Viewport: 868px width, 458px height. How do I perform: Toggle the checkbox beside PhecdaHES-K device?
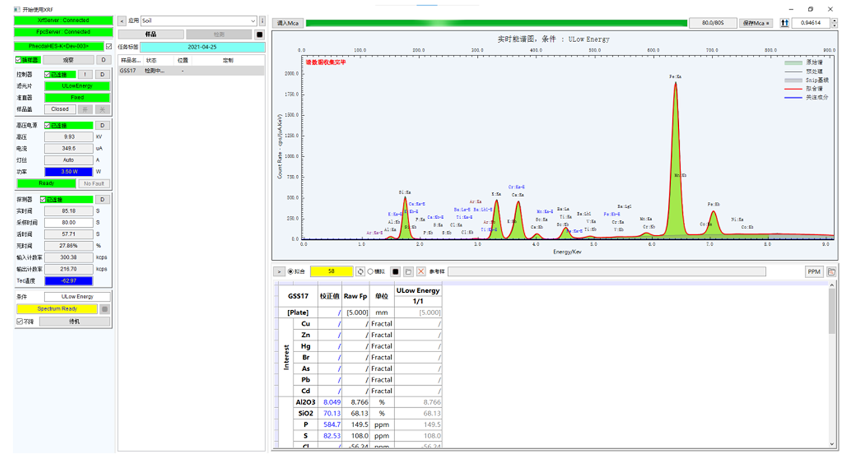coord(109,46)
